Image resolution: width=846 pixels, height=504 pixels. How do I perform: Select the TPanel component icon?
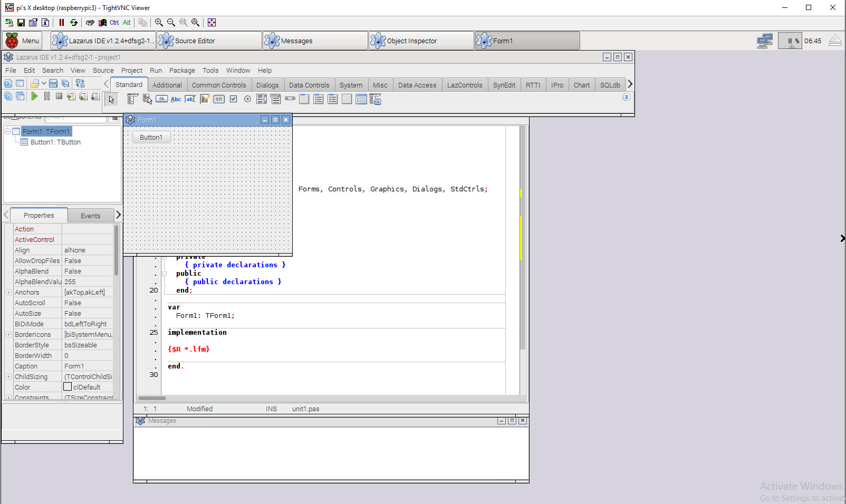click(x=347, y=99)
